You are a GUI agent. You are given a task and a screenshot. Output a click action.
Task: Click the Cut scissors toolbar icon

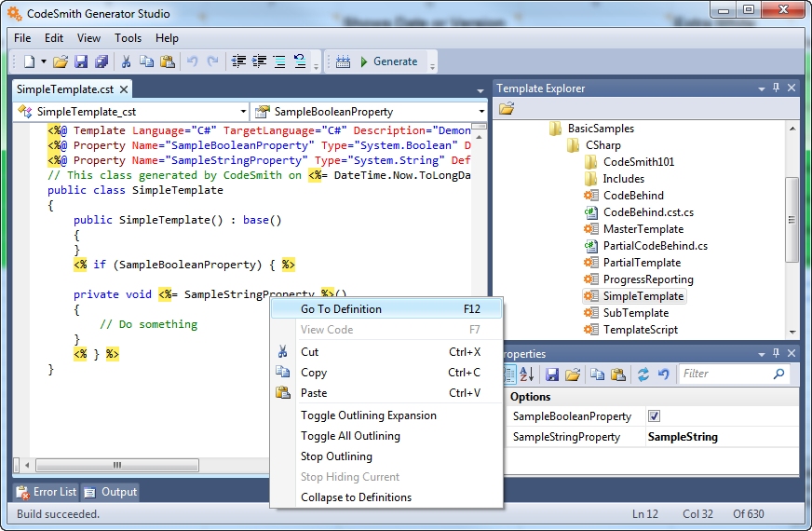(126, 61)
